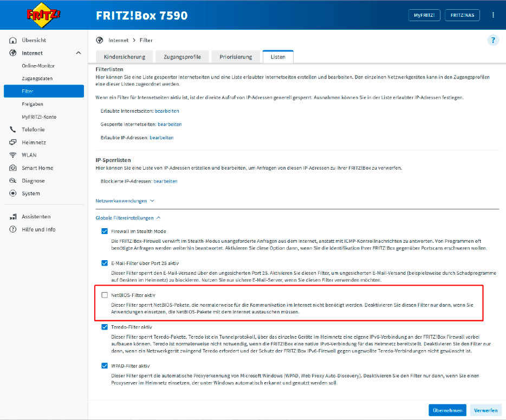Toggle WPAD-Filter aktiv checkbox
The width and height of the screenshot is (506, 420).
click(105, 366)
